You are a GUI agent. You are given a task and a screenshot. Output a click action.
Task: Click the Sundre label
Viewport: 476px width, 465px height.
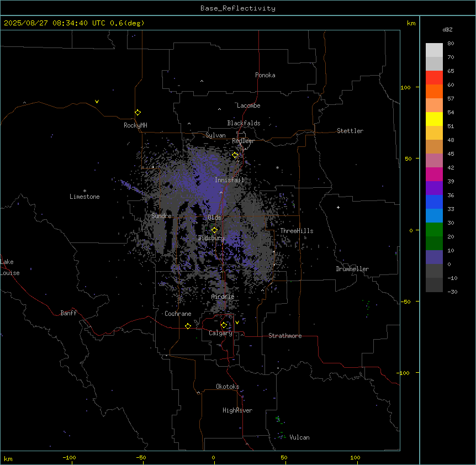coord(161,216)
